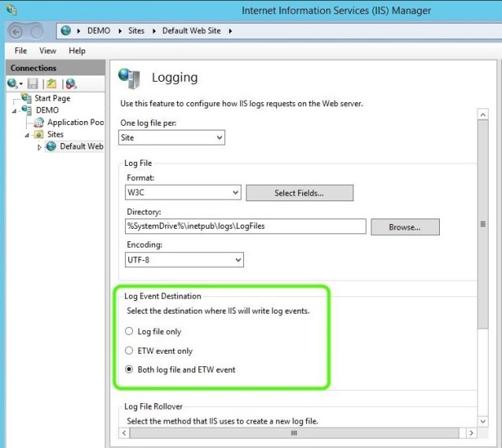This screenshot has height=448, width=502.
Task: Click the DEMO server icon in tree
Action: [x=27, y=110]
